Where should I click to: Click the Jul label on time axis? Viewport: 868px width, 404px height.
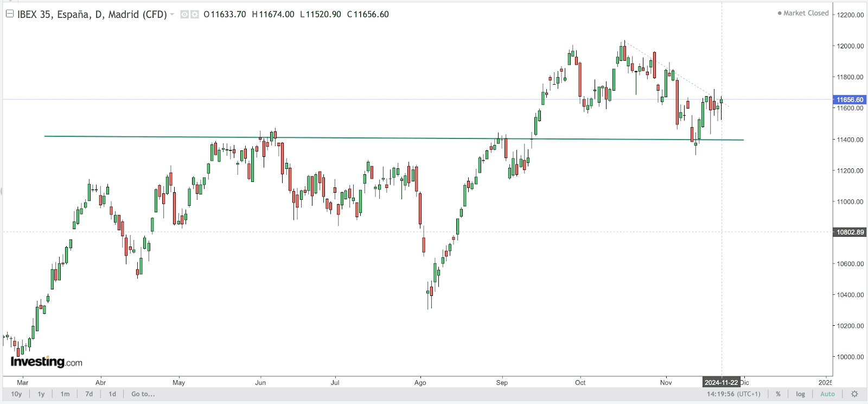coord(335,383)
